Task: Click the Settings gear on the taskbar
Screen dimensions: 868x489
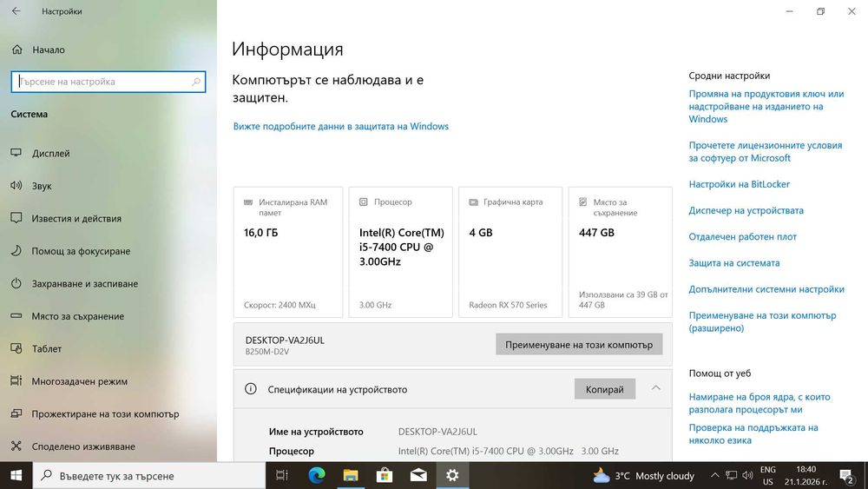Action: coord(452,475)
